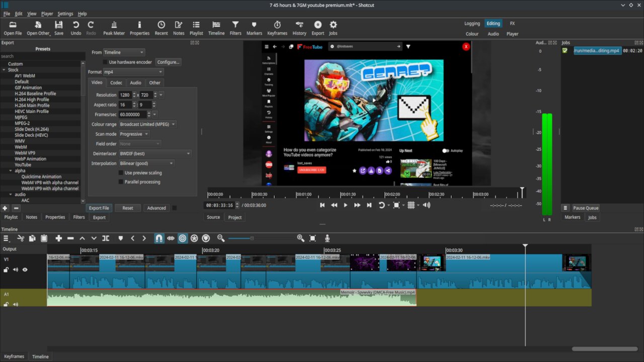This screenshot has width=644, height=362.
Task: Enable Use hardware encoder checkbox
Action: point(105,62)
